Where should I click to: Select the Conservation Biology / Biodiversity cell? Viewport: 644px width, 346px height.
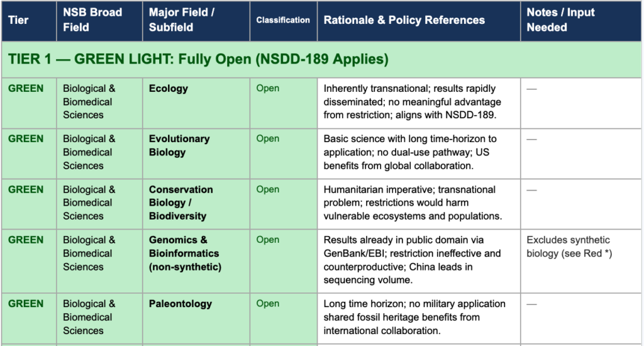(180, 203)
